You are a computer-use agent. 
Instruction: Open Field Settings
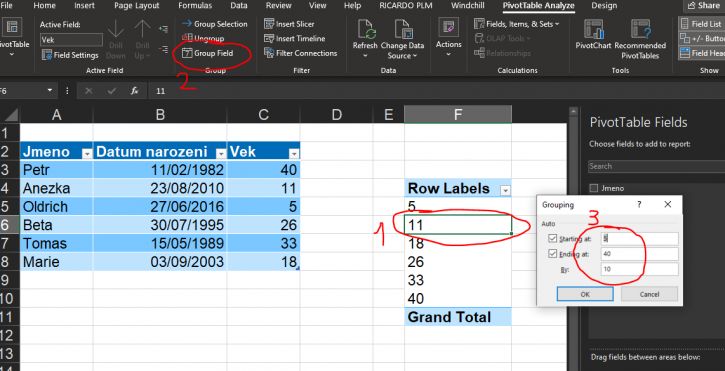pos(70,55)
